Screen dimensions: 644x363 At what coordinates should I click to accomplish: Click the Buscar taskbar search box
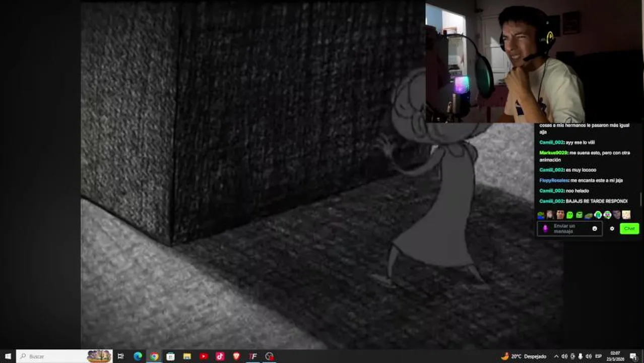tap(65, 356)
